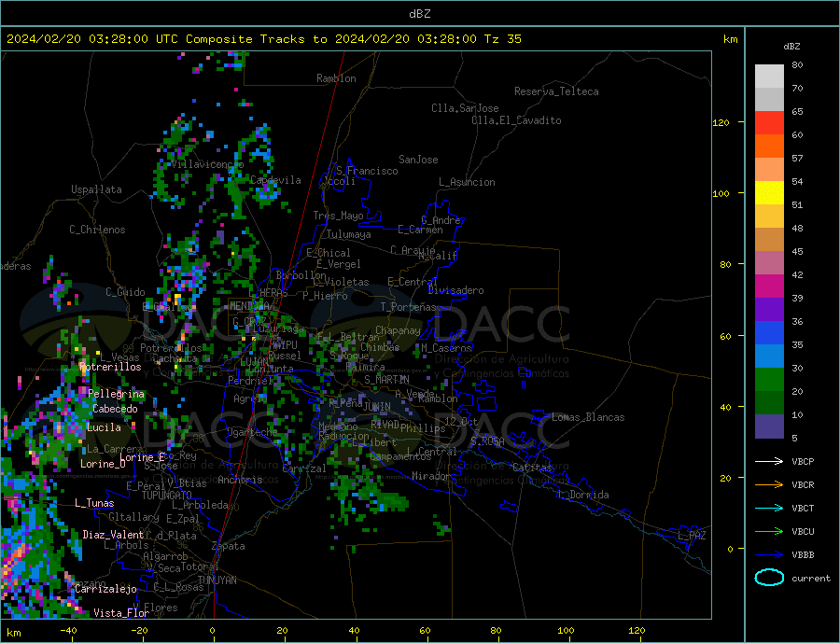The width and height of the screenshot is (840, 643).
Task: Click the 'Capdevila' map label
Action: click(275, 180)
